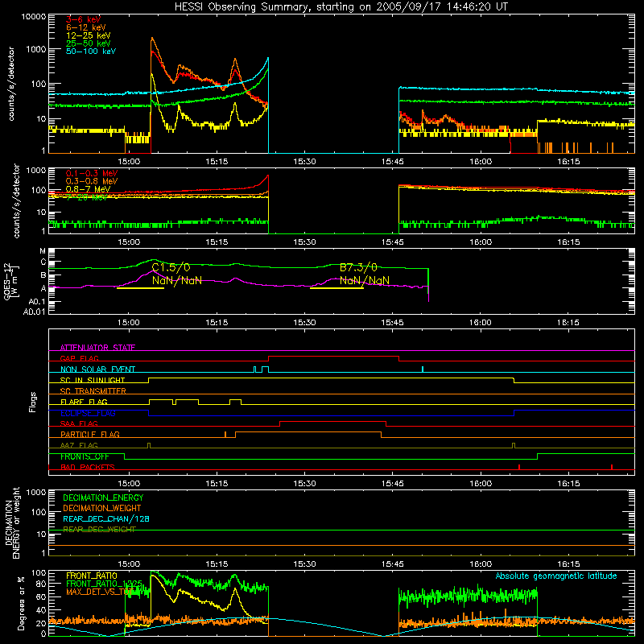Click the raised GAP_FLAG red segment
Image resolution: width=644 pixels, height=644 pixels.
tap(333, 357)
